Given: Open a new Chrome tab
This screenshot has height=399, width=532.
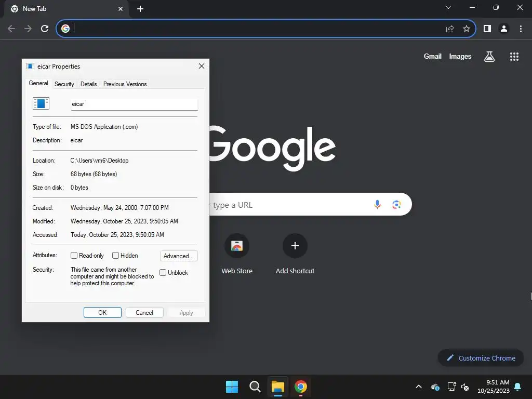Looking at the screenshot, I should [x=140, y=9].
